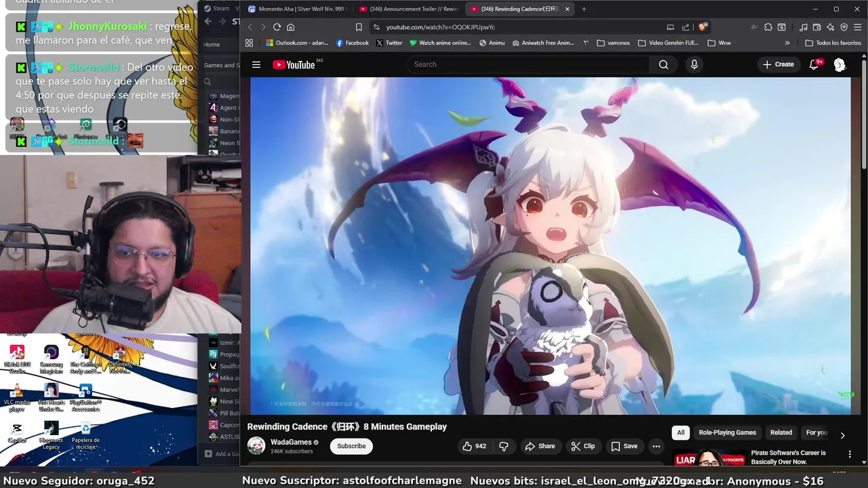Select the All filter chip
868x488 pixels.
tap(681, 432)
